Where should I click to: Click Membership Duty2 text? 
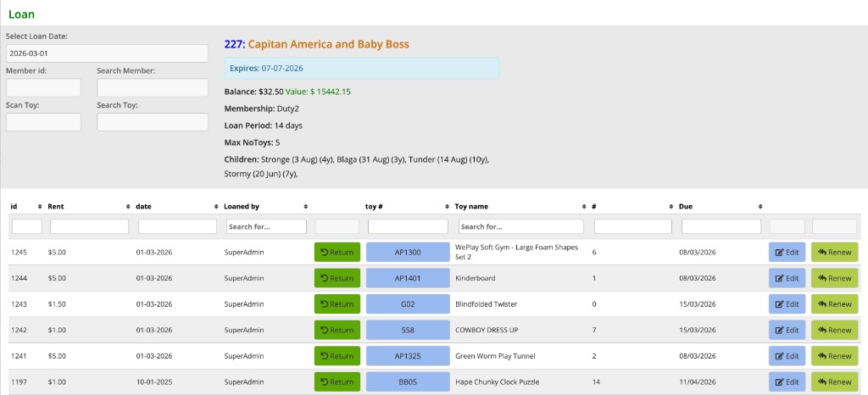(x=262, y=108)
